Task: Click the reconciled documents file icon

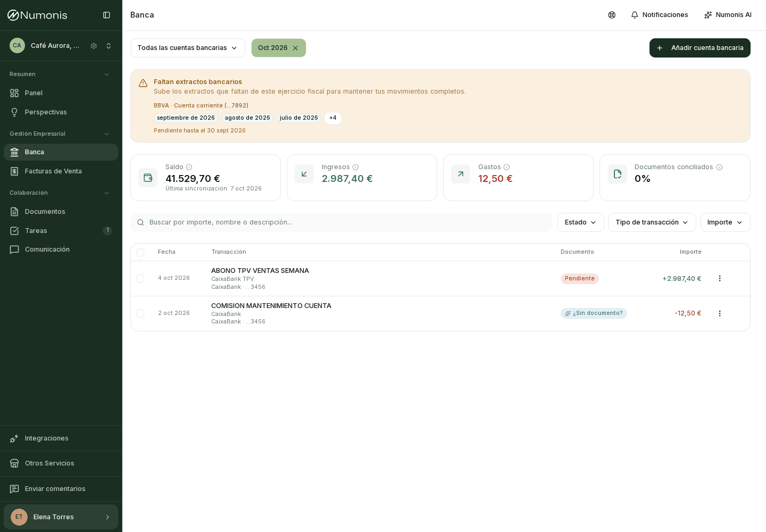Action: [x=618, y=174]
